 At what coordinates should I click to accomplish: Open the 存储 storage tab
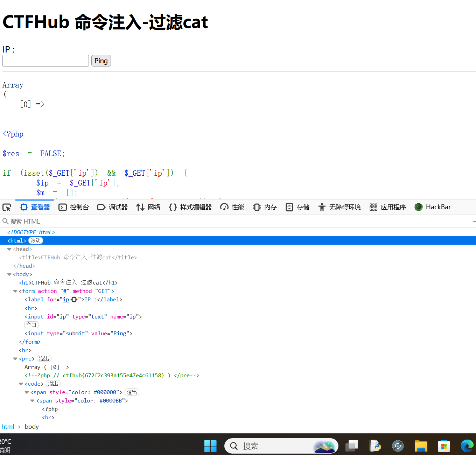(x=297, y=207)
